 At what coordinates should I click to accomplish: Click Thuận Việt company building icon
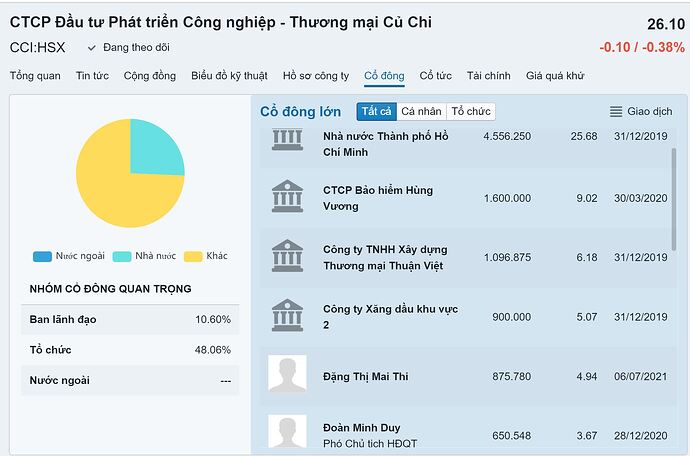click(x=287, y=256)
